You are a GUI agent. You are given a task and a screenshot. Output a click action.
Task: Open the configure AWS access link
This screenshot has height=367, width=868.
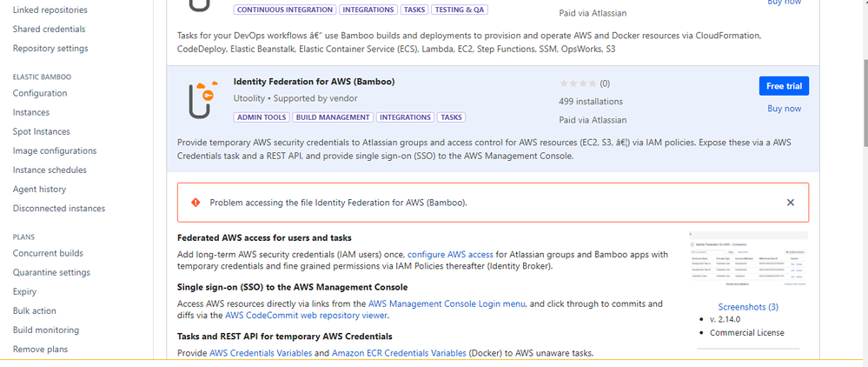click(450, 255)
